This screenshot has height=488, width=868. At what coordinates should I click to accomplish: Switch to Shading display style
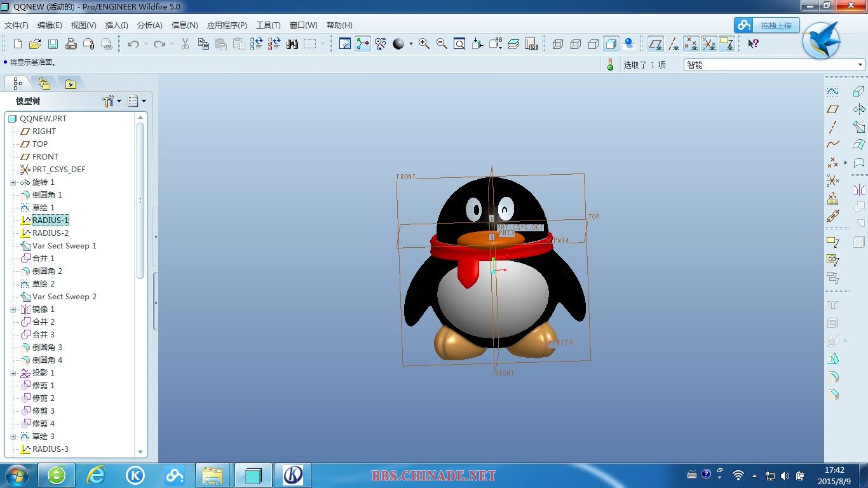[611, 44]
